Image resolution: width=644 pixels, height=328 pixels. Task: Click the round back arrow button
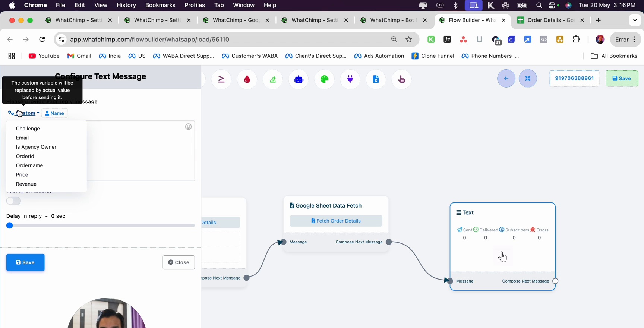tap(506, 78)
